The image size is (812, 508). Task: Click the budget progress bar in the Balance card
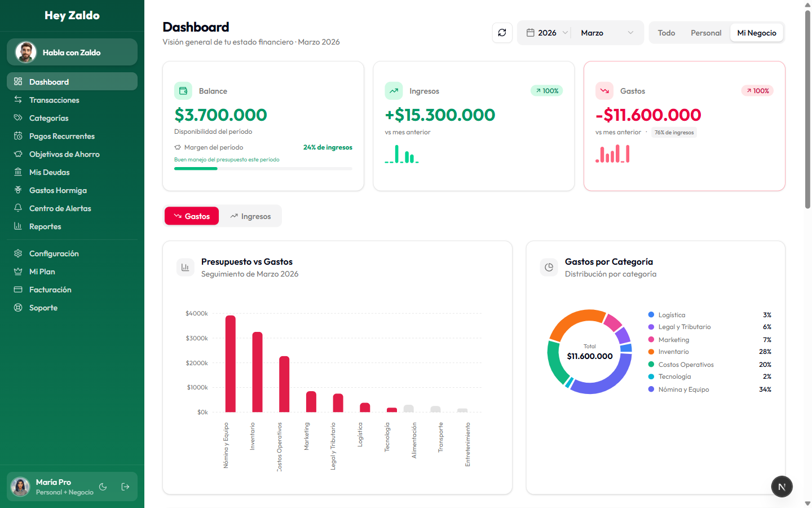point(263,168)
